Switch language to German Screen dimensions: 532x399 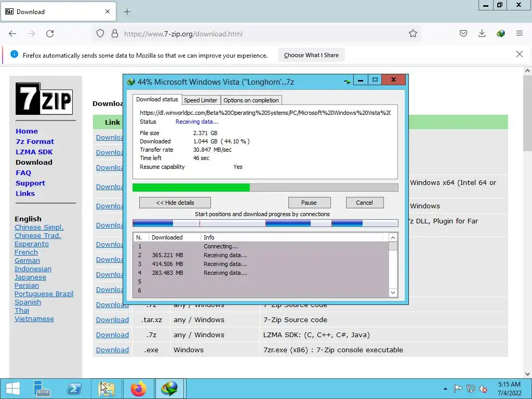tap(27, 261)
